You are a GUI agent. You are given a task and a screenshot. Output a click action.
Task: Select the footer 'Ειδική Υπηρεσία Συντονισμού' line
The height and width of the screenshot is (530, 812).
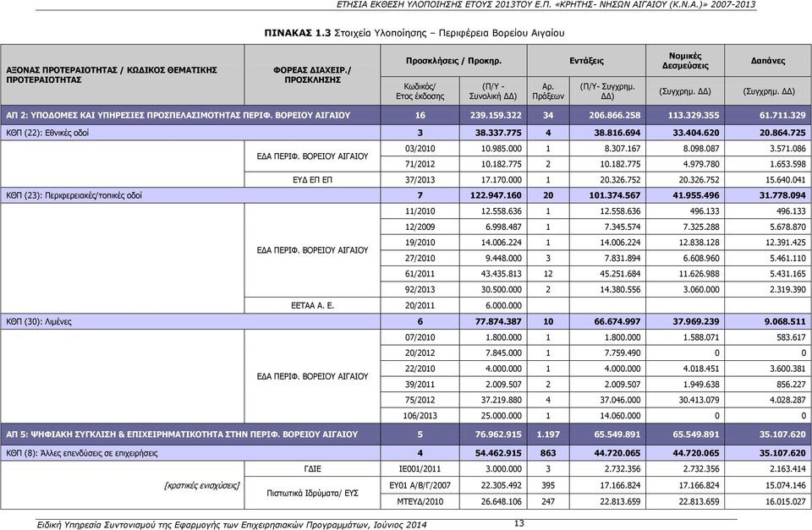click(x=232, y=525)
